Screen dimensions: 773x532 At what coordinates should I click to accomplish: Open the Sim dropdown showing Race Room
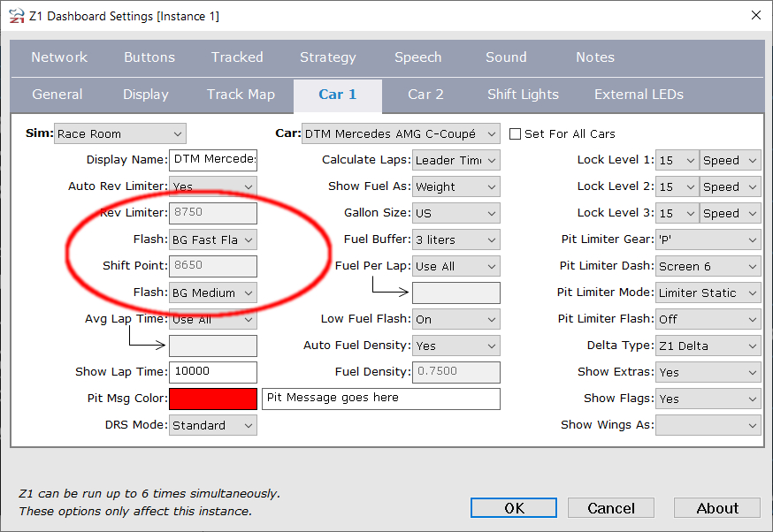(120, 133)
